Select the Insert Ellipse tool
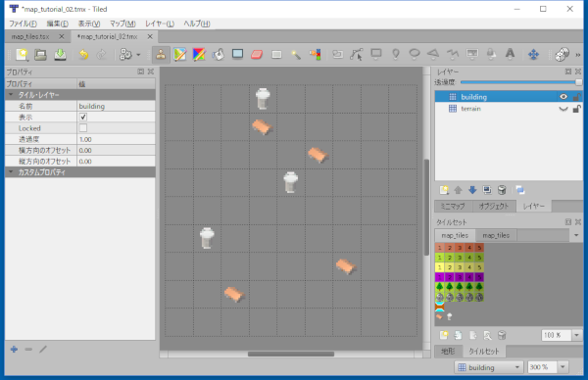The height and width of the screenshot is (380, 588). [415, 55]
